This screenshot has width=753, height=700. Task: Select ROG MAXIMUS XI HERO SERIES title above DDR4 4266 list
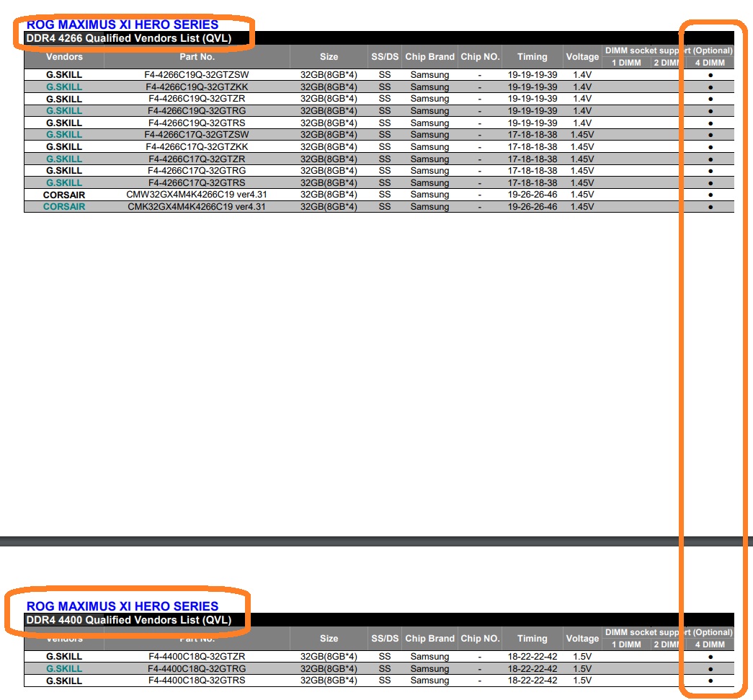[x=122, y=25]
